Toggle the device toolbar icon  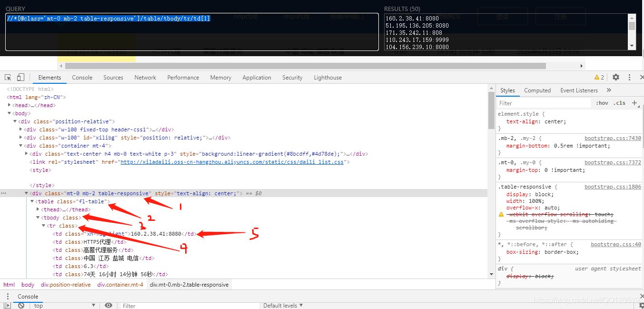19,77
